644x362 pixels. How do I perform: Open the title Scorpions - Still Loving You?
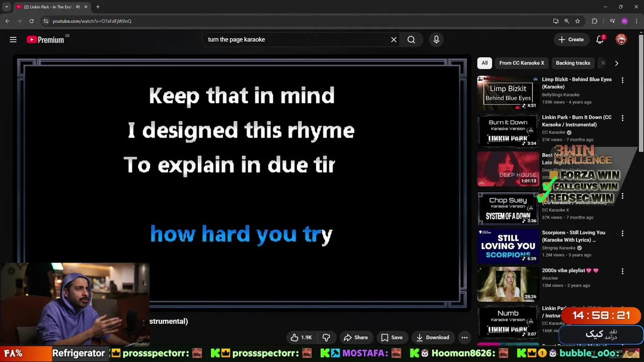574,236
